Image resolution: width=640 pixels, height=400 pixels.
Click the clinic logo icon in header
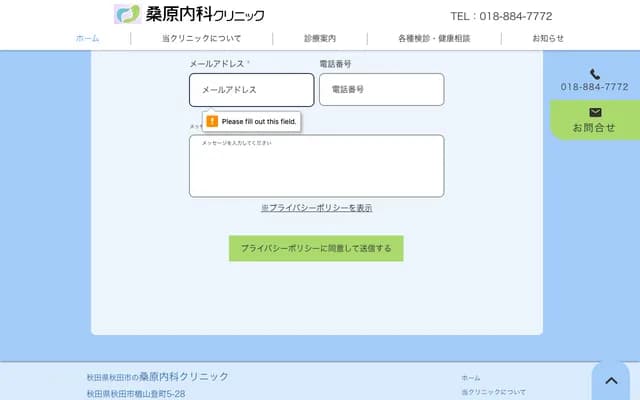(127, 14)
